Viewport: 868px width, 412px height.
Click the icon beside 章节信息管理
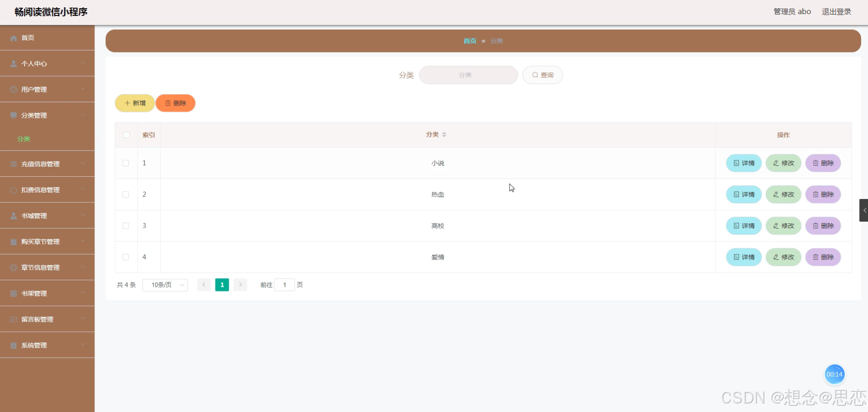[x=14, y=267]
